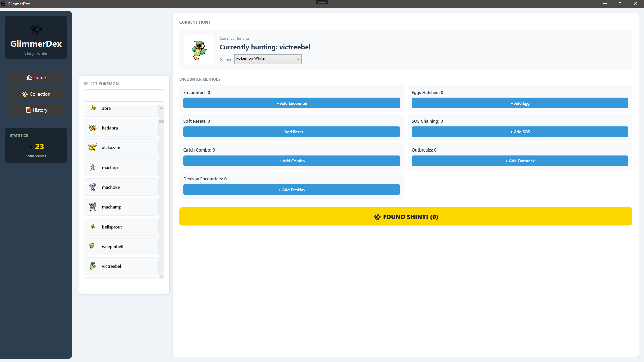Select victreebel in the Pokémon list

(x=121, y=266)
